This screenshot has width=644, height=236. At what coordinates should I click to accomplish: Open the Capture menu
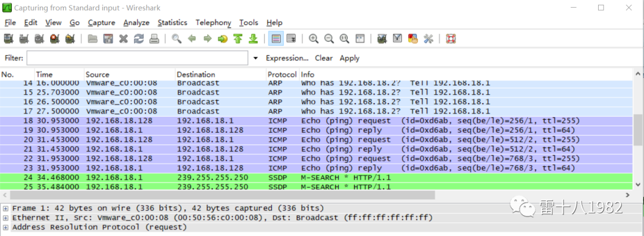pos(101,23)
